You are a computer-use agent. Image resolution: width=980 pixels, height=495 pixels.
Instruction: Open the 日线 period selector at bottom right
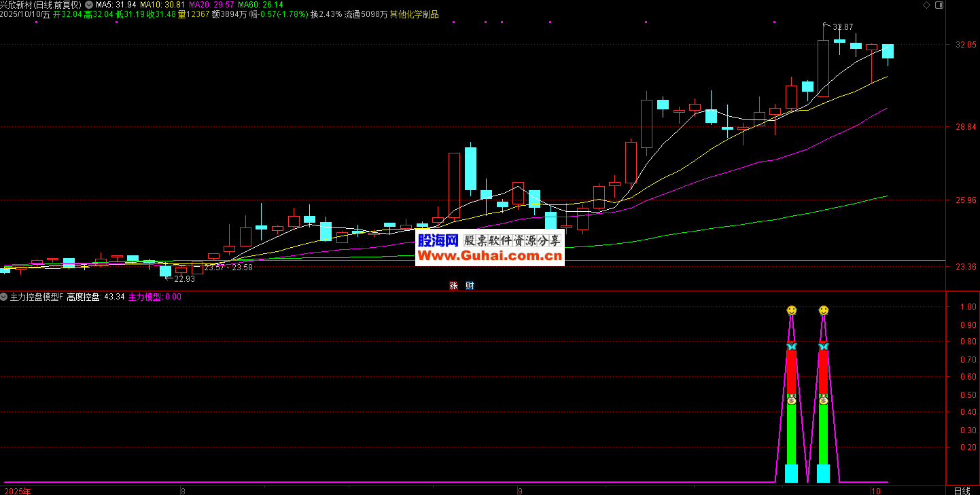(962, 490)
